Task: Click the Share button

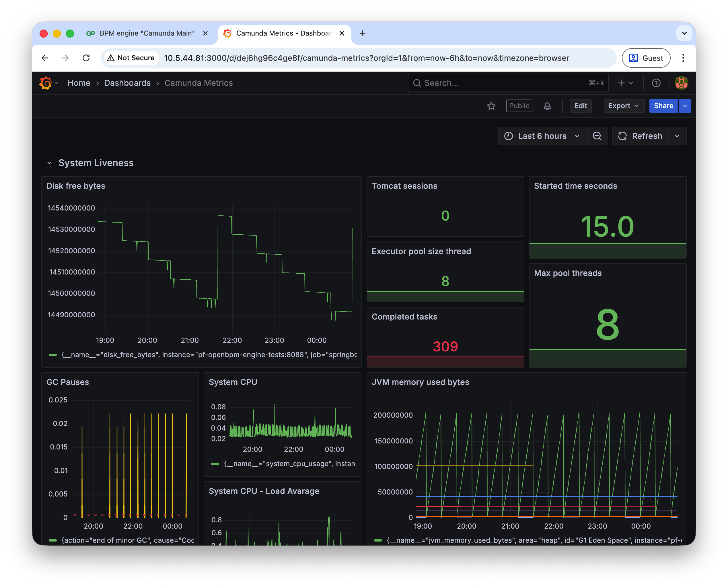Action: coord(663,106)
